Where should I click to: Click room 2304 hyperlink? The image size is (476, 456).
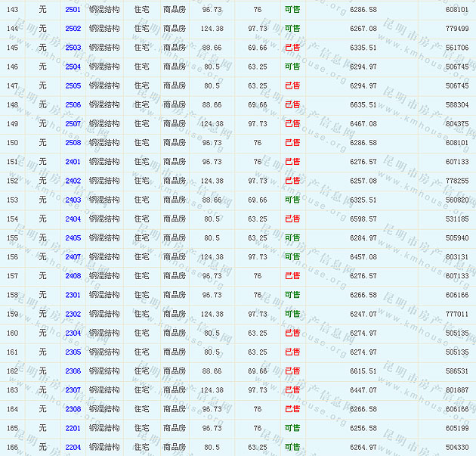click(x=73, y=333)
